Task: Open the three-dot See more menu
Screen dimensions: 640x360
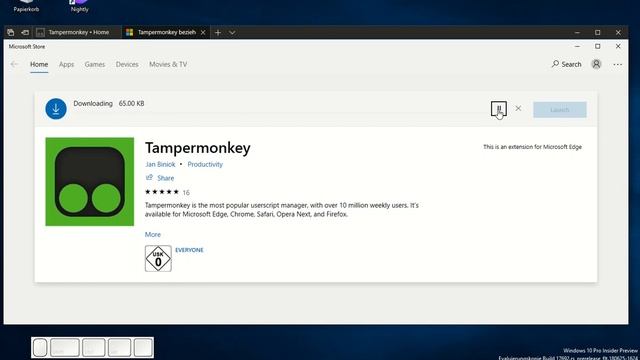Action: tap(618, 64)
